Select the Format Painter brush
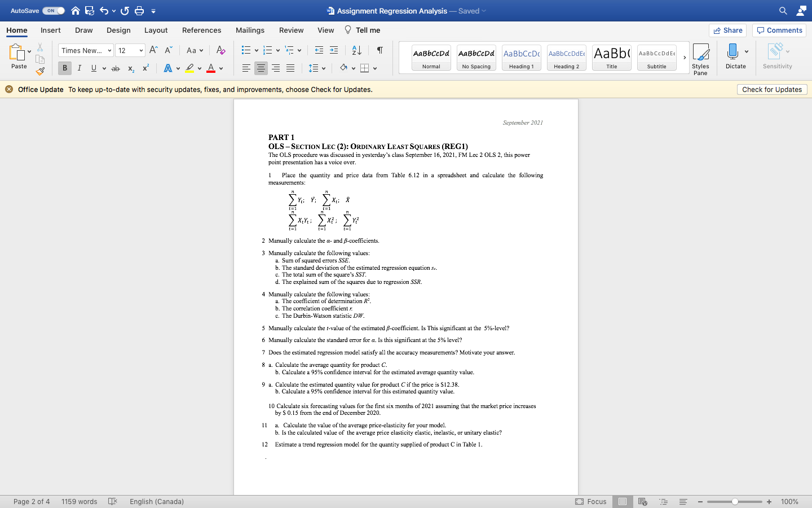The height and width of the screenshot is (508, 812). pyautogui.click(x=40, y=71)
